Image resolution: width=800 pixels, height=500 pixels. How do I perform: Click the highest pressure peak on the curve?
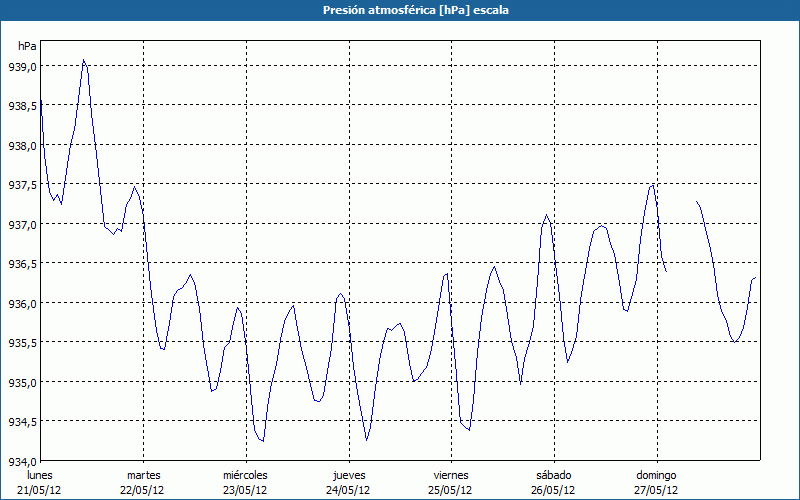84,60
